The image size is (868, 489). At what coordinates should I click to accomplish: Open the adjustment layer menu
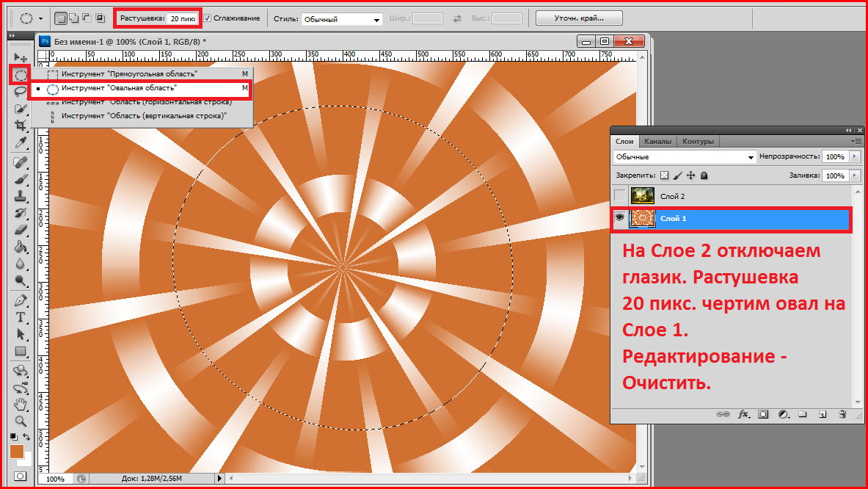[784, 414]
